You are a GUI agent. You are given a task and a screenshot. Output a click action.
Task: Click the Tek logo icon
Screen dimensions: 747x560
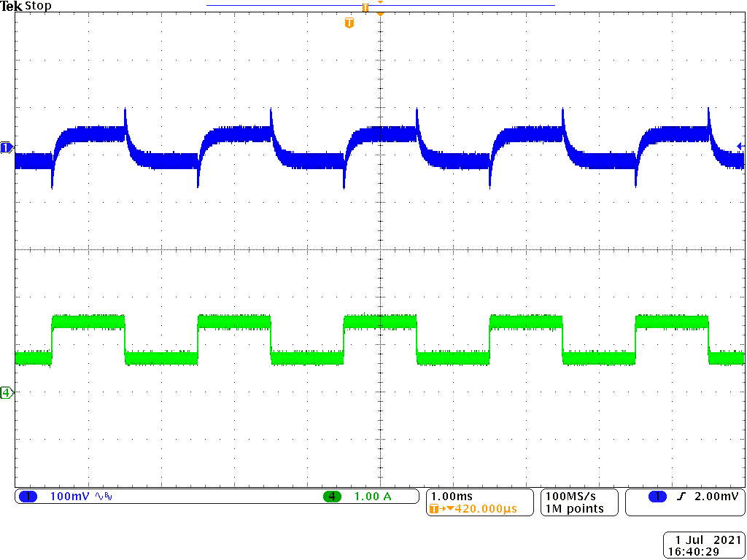11,6
